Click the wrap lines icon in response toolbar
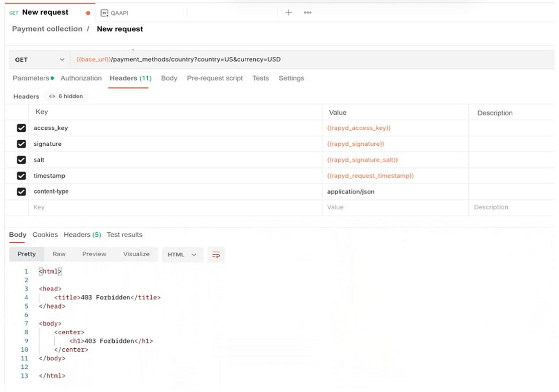 tap(216, 255)
